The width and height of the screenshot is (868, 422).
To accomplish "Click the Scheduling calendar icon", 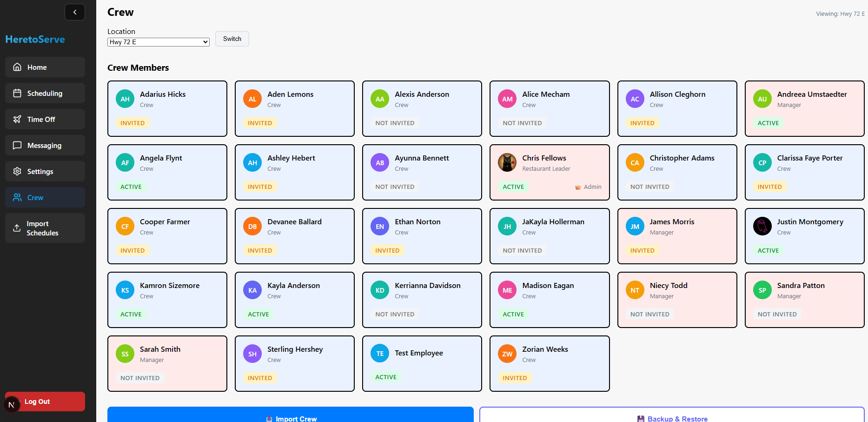I will coord(17,93).
